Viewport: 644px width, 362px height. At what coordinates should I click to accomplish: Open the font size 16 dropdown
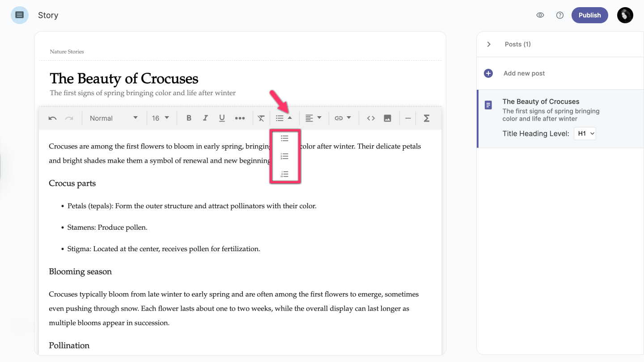[161, 118]
